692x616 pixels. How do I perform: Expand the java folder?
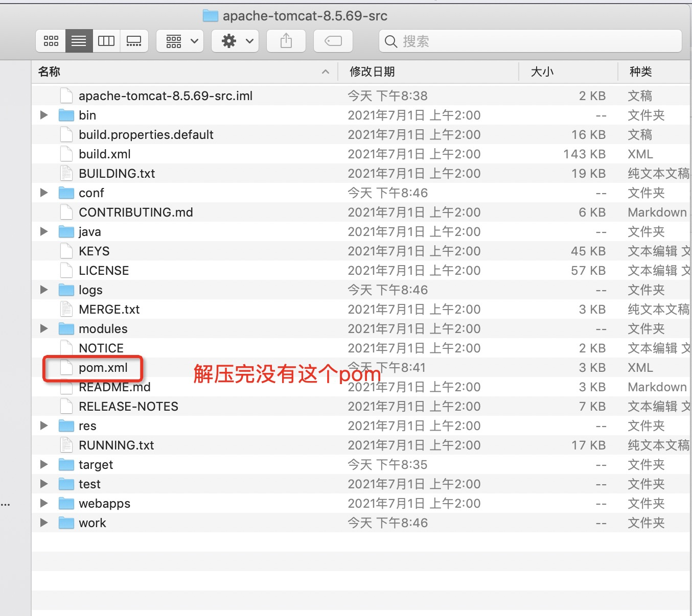pos(44,231)
